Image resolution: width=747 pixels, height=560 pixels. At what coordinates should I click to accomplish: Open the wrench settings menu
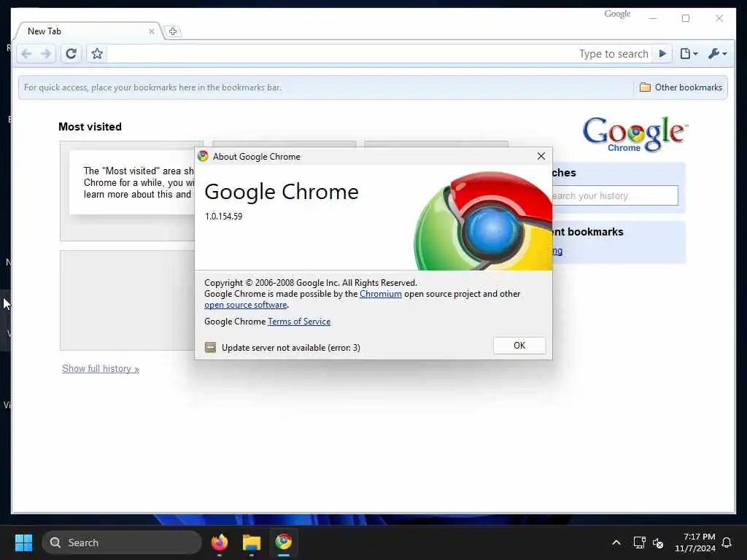(718, 53)
